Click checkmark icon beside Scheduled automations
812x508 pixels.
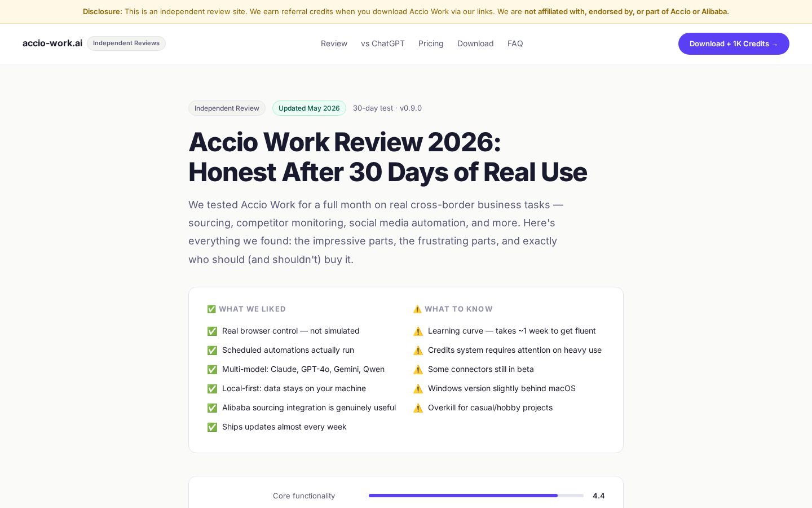click(x=212, y=351)
